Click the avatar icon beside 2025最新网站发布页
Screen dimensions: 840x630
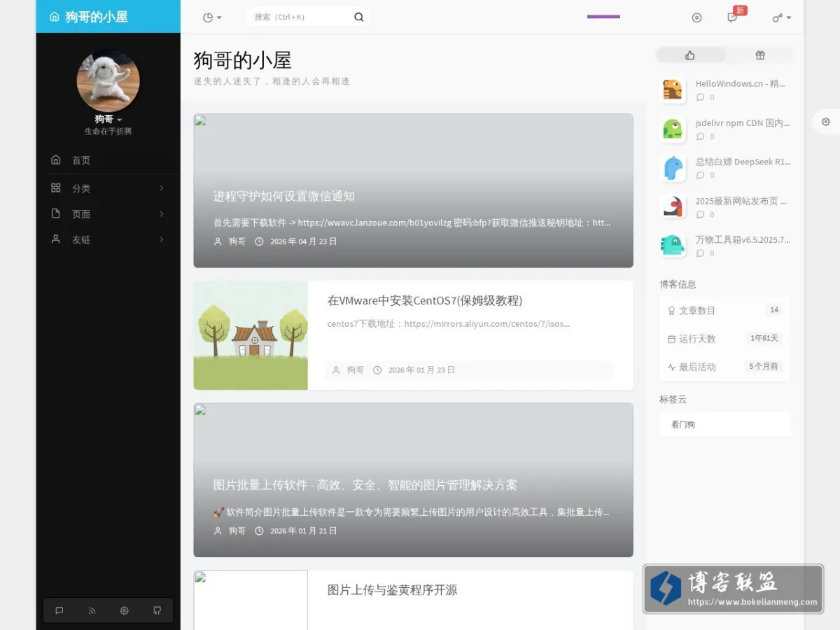[x=673, y=206]
